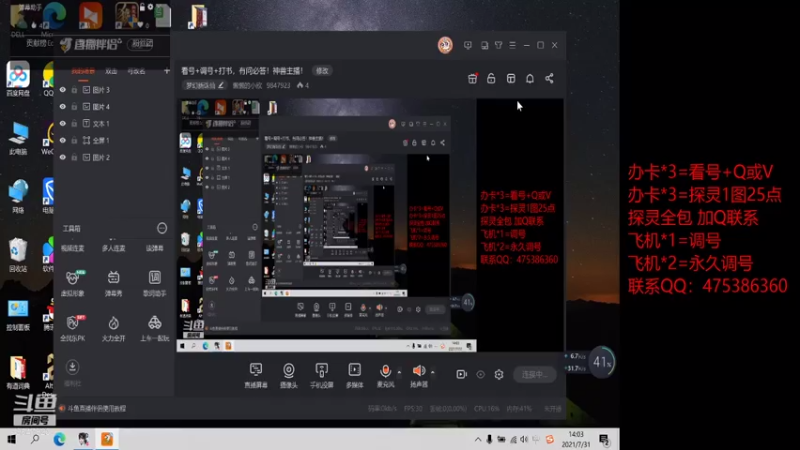
Task: Start recording with video camera icon
Action: click(461, 374)
